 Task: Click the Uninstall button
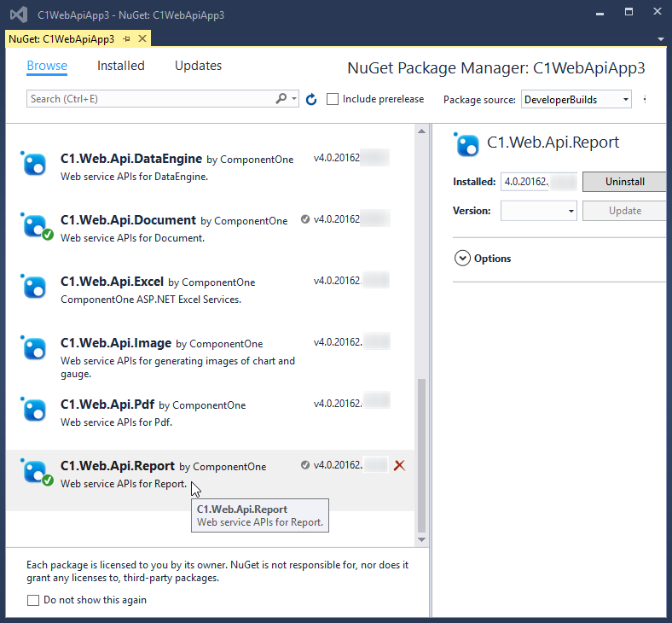click(x=624, y=182)
